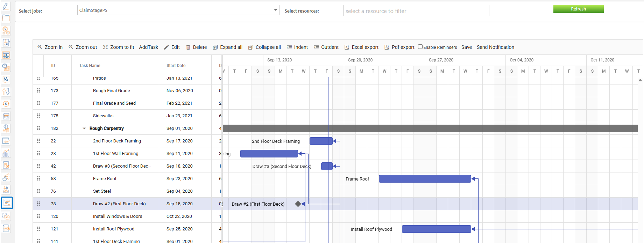This screenshot has height=243, width=644.
Task: Open the bar chart icon in sidebar
Action: [x=6, y=153]
